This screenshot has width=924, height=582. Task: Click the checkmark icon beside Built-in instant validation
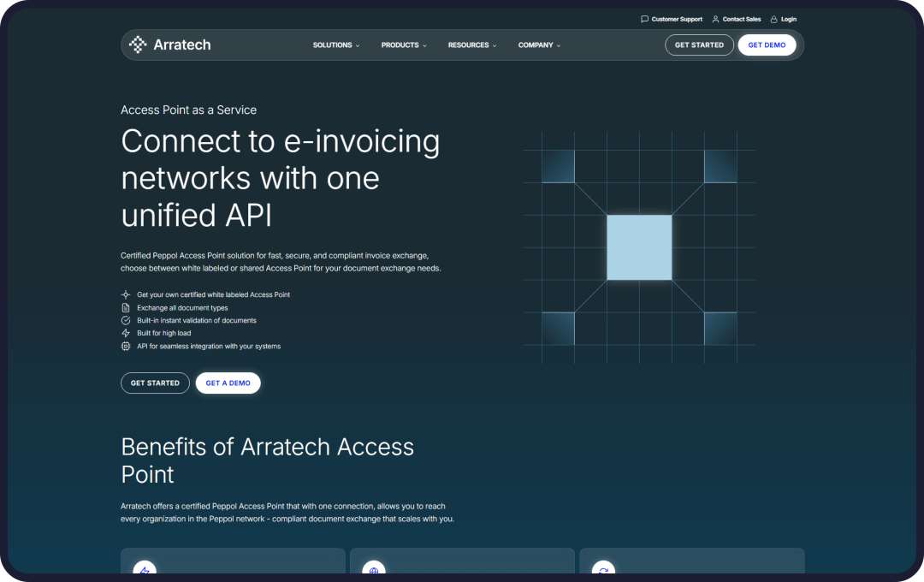point(126,321)
